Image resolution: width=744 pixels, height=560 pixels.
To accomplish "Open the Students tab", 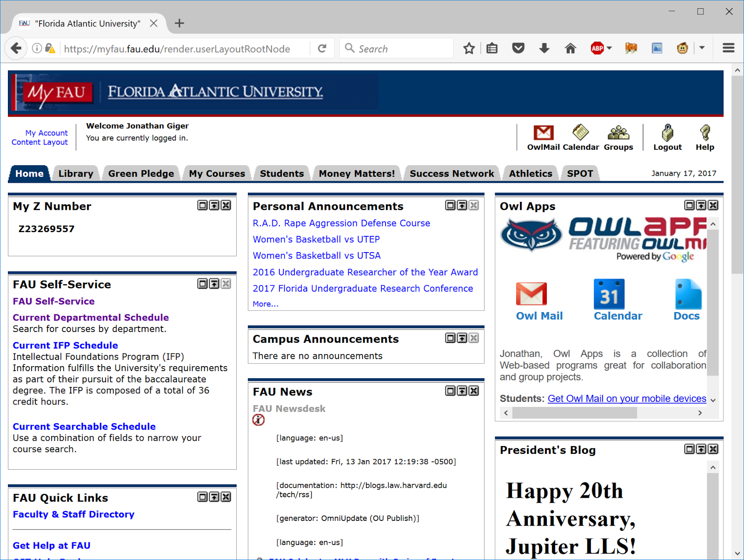I will click(x=282, y=173).
